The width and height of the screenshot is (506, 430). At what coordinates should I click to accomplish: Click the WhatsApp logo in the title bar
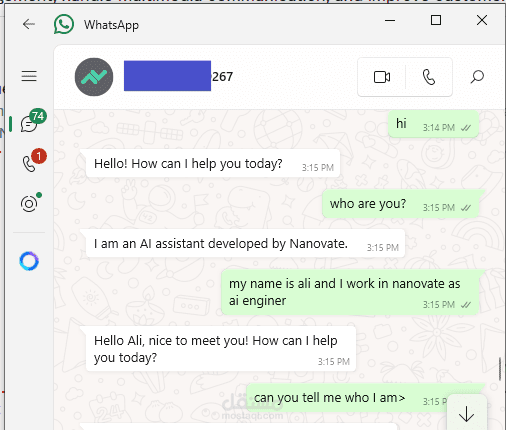point(64,24)
